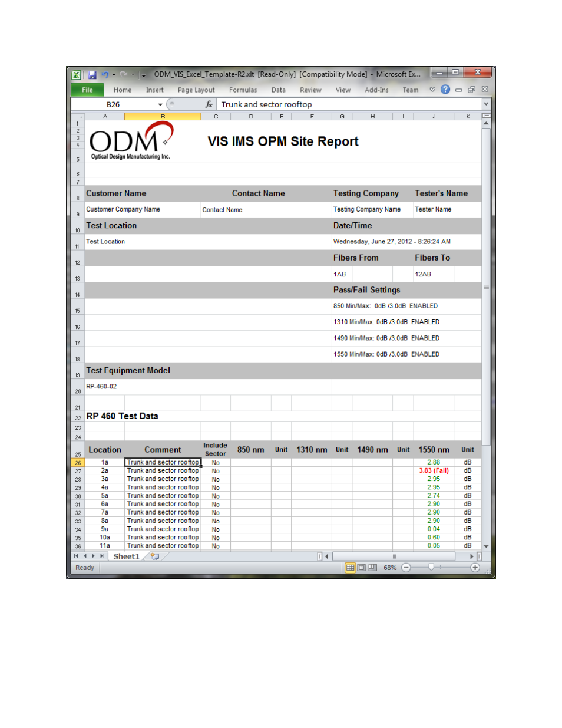Click the vertical scrollbar up arrow
Screen dimensions: 562x728
click(x=486, y=123)
